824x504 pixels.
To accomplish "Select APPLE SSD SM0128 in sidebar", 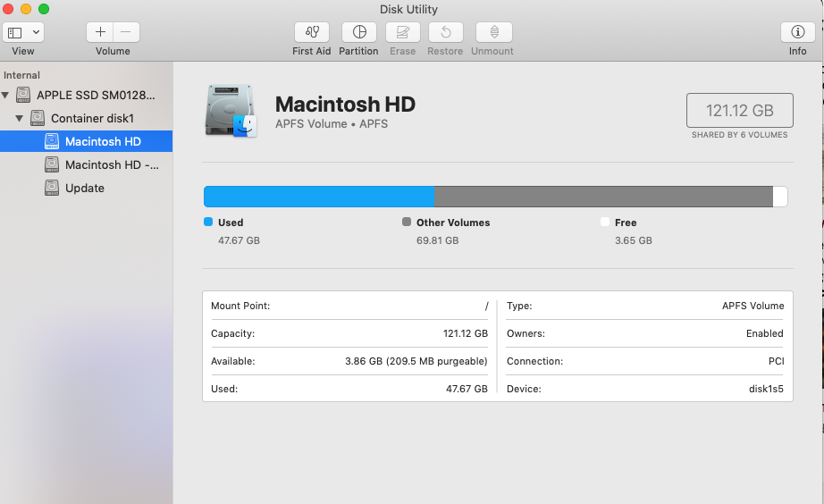I will (86, 95).
